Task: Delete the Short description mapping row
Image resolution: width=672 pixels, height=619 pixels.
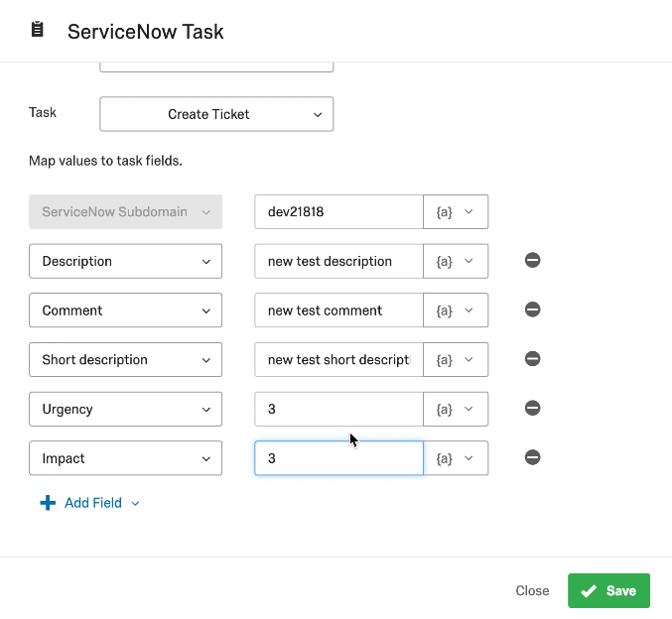Action: pyautogui.click(x=532, y=358)
